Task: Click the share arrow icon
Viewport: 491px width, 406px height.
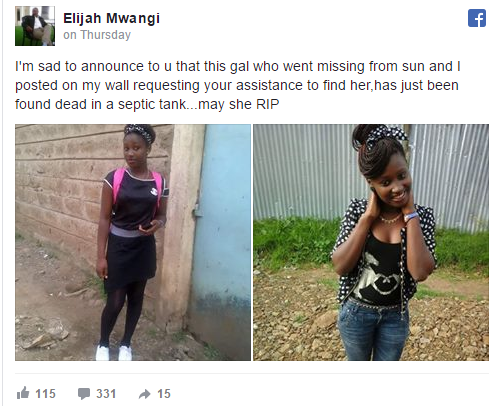Action: coord(145,394)
